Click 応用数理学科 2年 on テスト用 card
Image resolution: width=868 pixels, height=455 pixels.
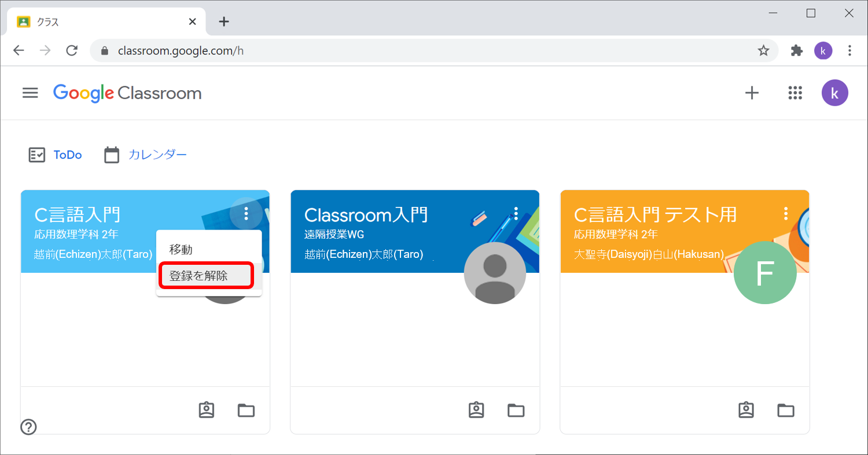point(616,235)
